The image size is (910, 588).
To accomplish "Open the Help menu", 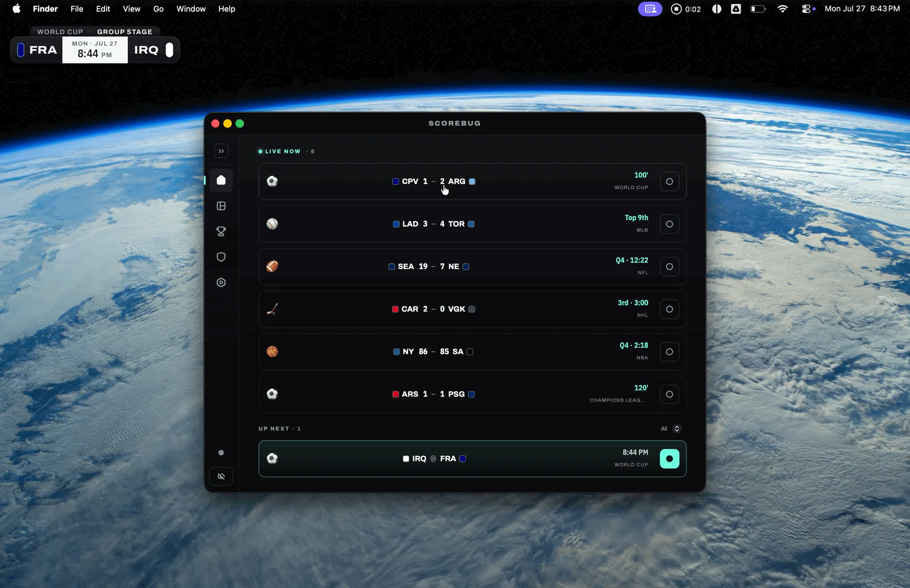I will (x=227, y=9).
